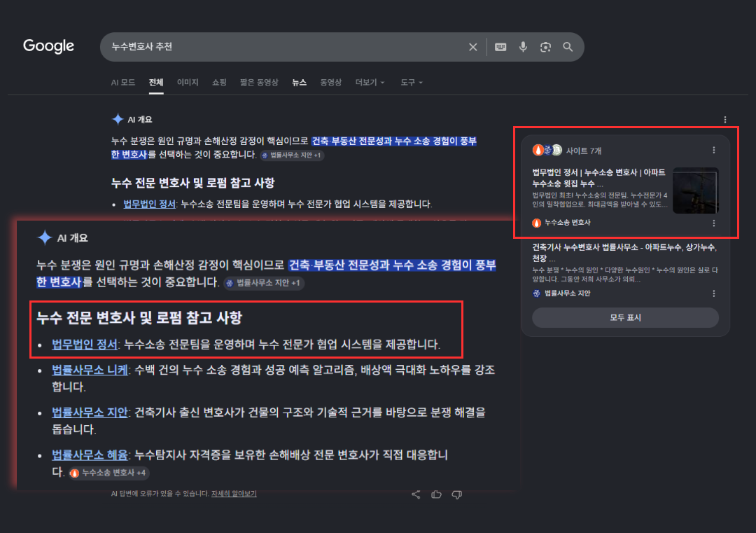Image resolution: width=756 pixels, height=533 pixels.
Task: Open image search via the camera lens icon
Action: click(545, 47)
